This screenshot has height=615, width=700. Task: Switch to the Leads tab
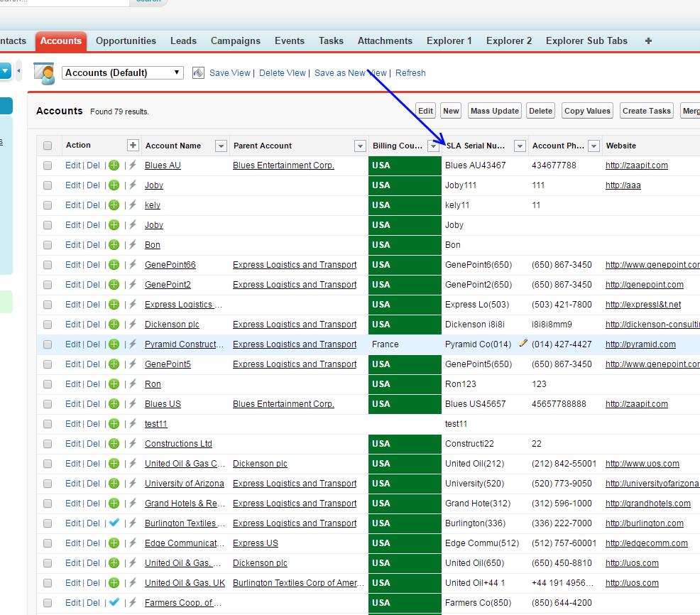183,40
